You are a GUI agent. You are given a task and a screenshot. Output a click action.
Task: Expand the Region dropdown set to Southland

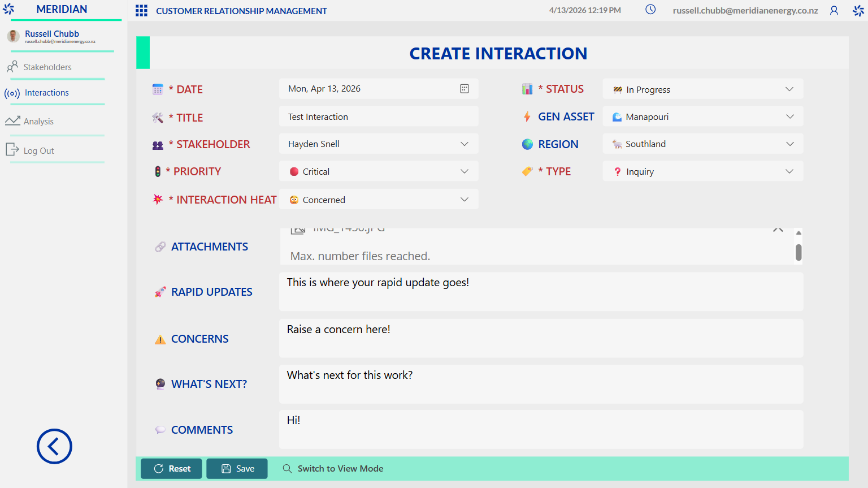789,144
